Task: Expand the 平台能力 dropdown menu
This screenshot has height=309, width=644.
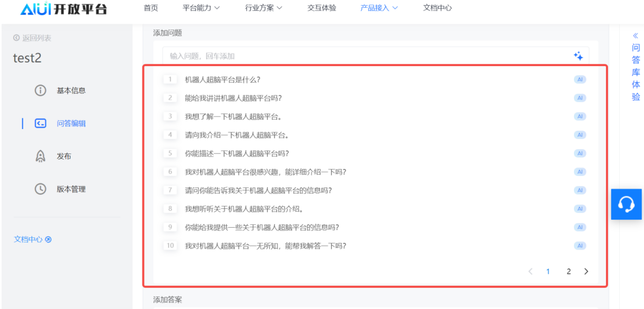Action: (201, 8)
